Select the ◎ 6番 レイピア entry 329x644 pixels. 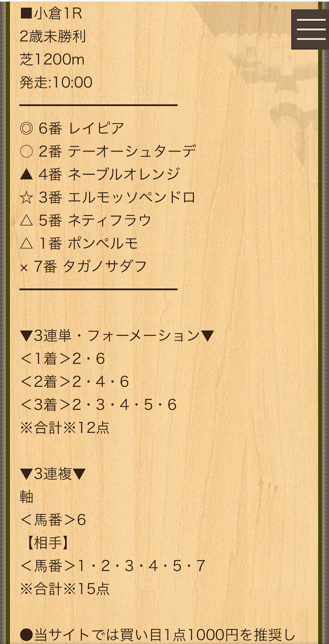[72, 128]
